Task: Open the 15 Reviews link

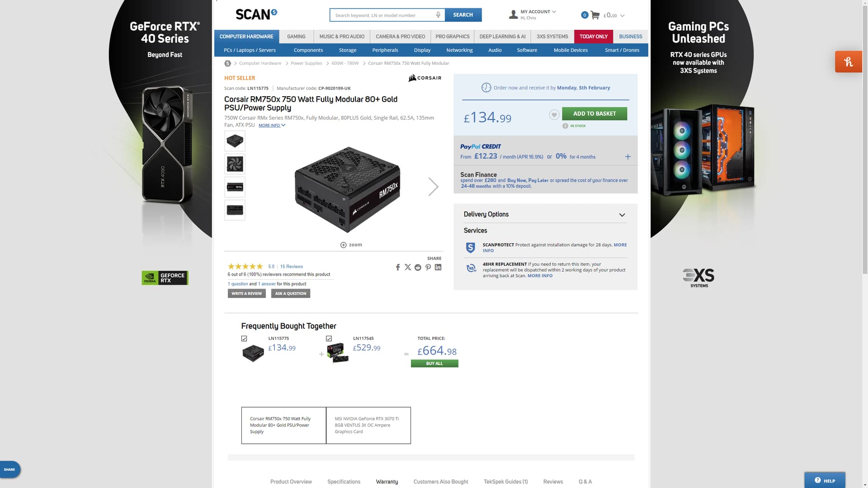Action: [x=291, y=267]
